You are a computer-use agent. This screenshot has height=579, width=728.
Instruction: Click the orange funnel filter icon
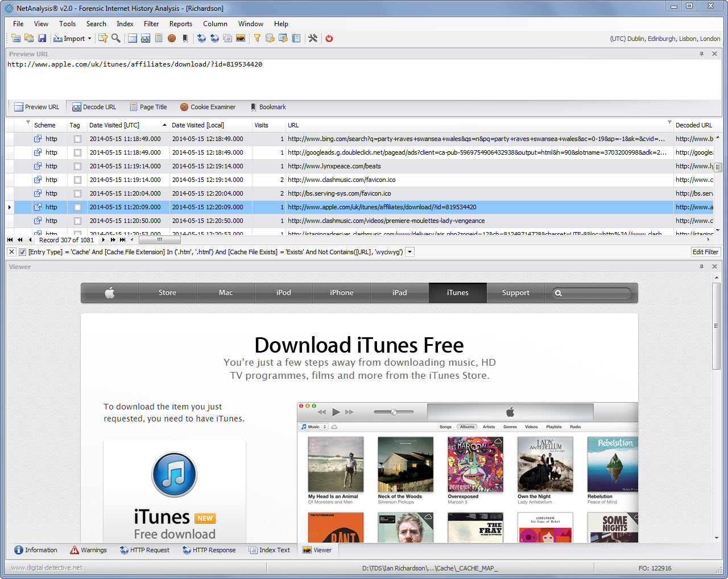[x=257, y=38]
